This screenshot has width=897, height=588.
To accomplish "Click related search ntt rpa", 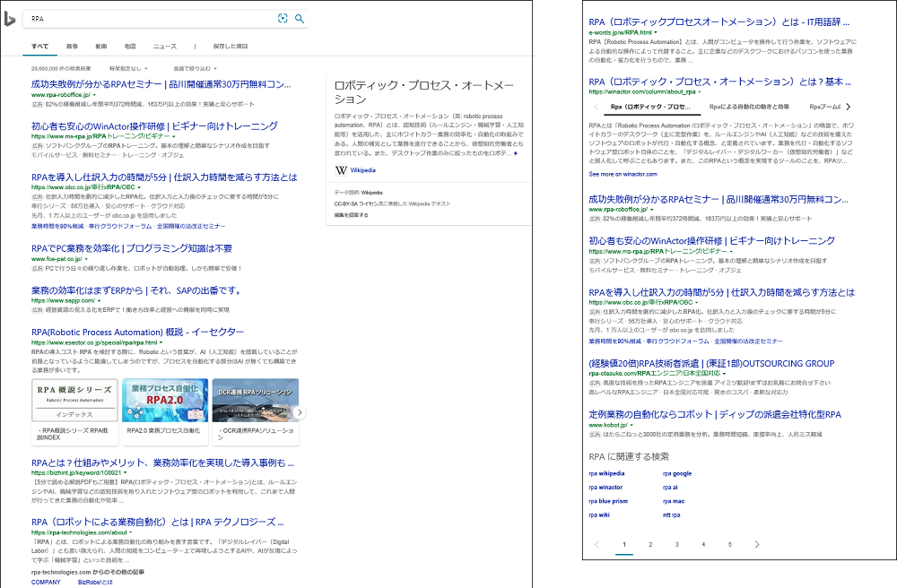I will pos(671,514).
